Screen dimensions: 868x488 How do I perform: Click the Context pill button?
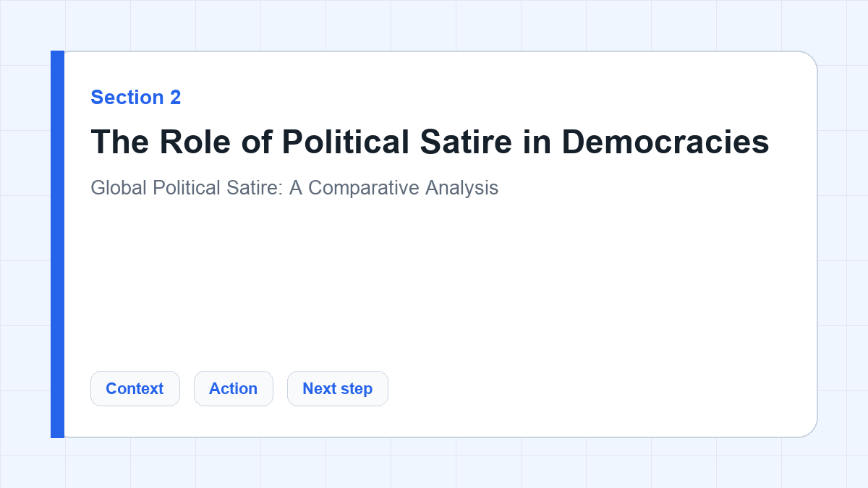click(135, 388)
